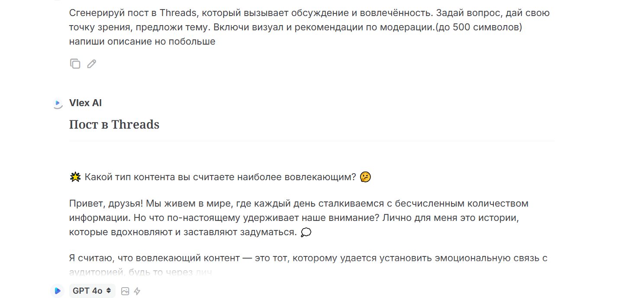Click the text (до 500 символов)

point(478,27)
